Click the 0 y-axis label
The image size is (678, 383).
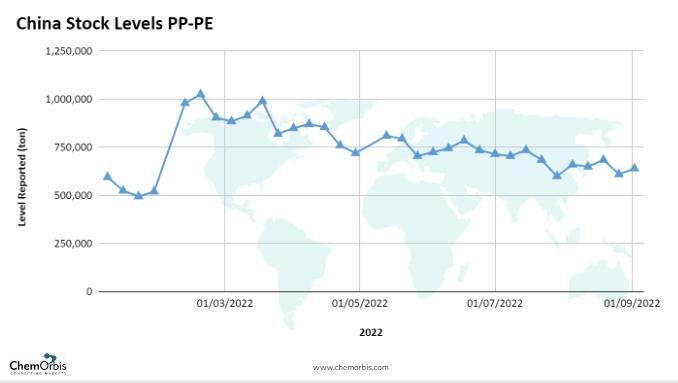[89, 292]
